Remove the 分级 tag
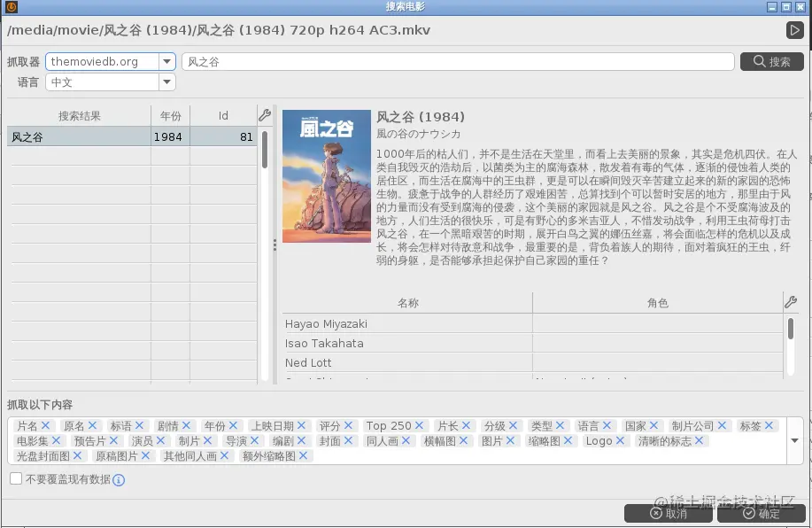Screen dimensions: 812x528 tap(513, 425)
